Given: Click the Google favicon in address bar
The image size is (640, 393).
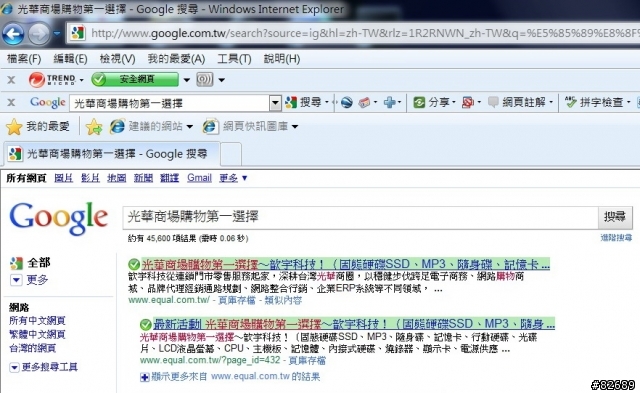Looking at the screenshot, I should coord(78,33).
